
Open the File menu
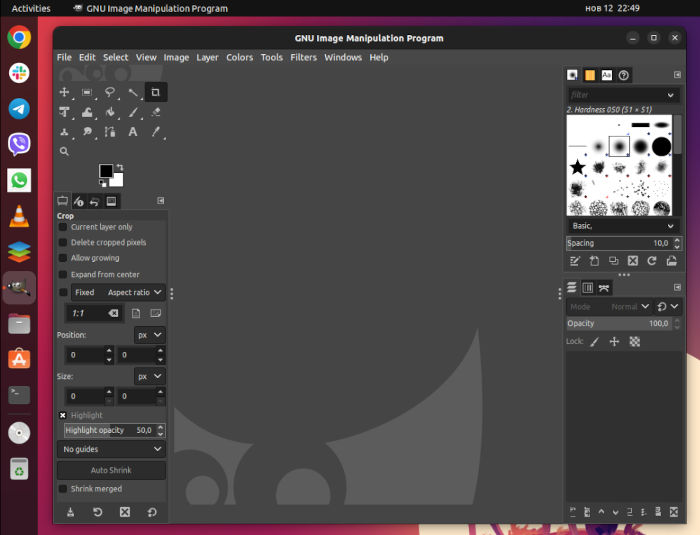point(64,57)
